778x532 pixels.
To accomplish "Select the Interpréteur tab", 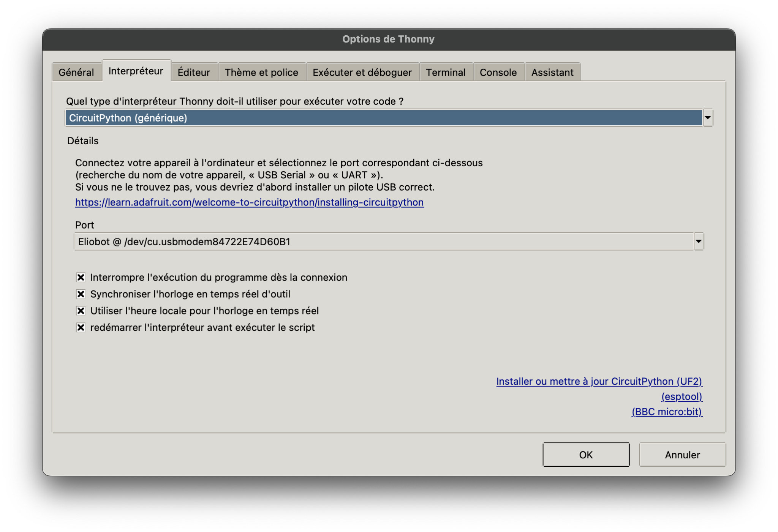I will click(136, 71).
